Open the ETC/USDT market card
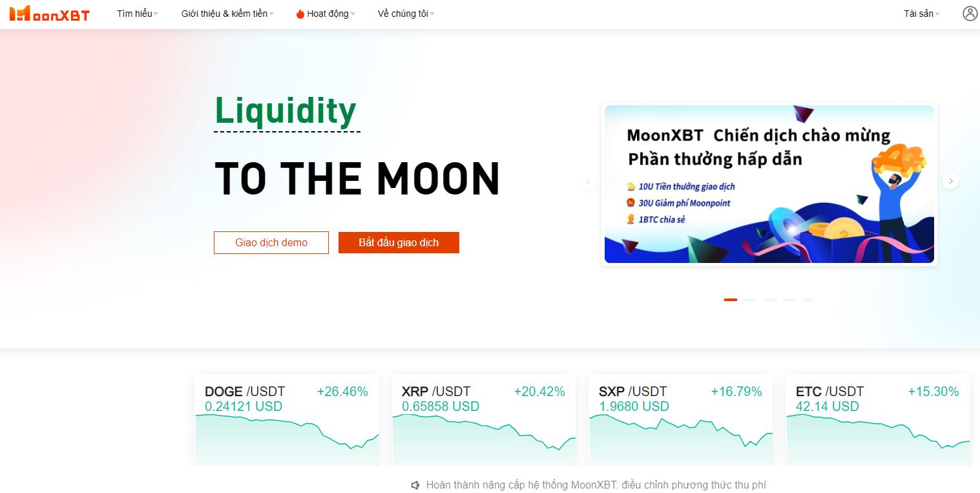 [877, 419]
